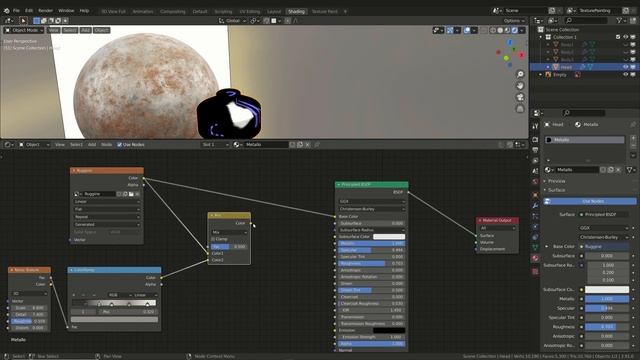Open the Slot 1 dropdown in node editor
The image size is (640, 360).
(215, 144)
